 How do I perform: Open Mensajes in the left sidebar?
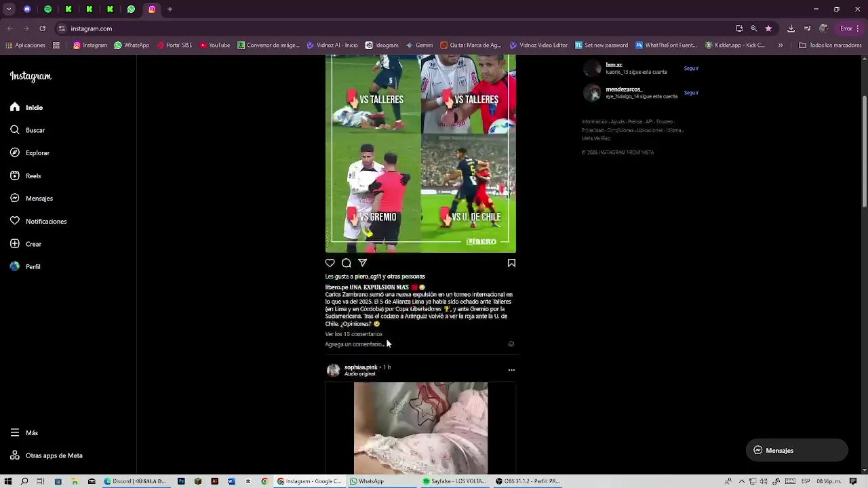coord(31,198)
